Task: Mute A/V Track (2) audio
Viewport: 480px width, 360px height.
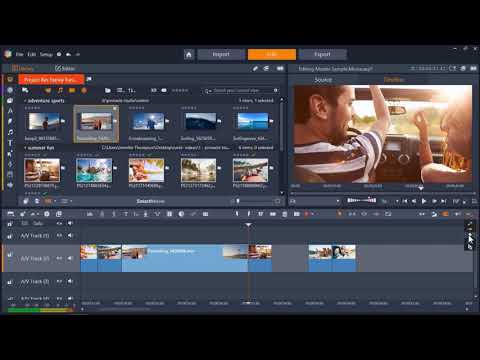Action: pyautogui.click(x=70, y=258)
